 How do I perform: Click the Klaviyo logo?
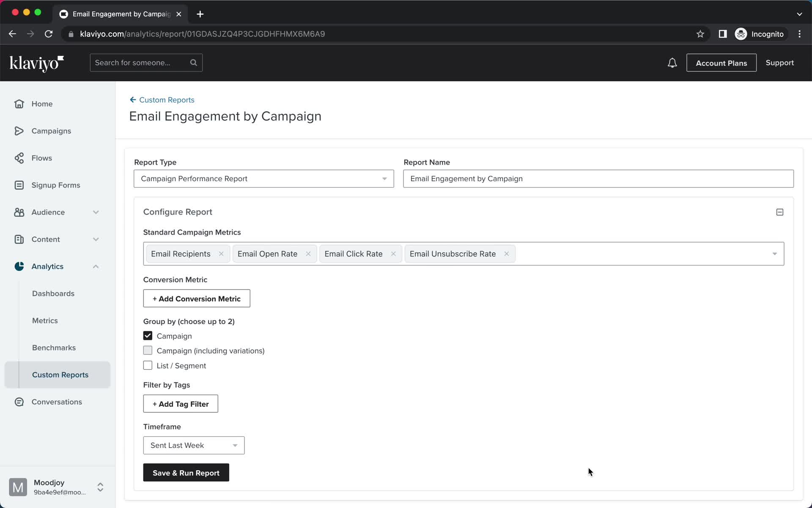click(37, 63)
